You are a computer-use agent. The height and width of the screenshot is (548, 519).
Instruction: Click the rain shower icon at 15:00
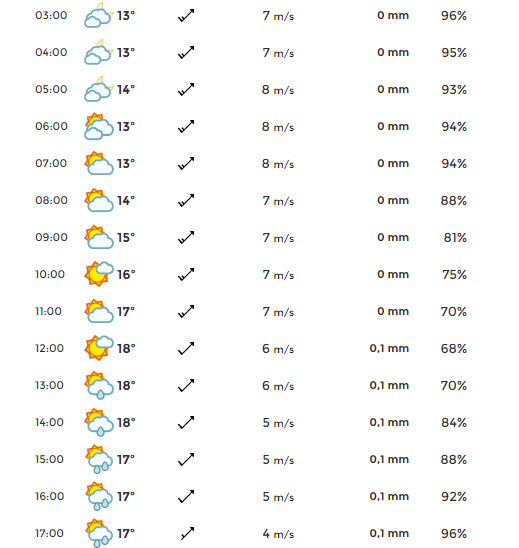[x=99, y=460]
